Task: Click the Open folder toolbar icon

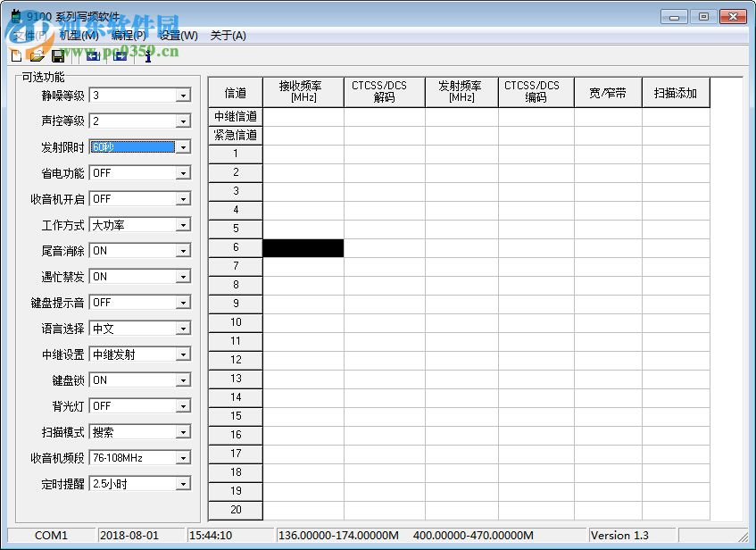Action: click(37, 56)
